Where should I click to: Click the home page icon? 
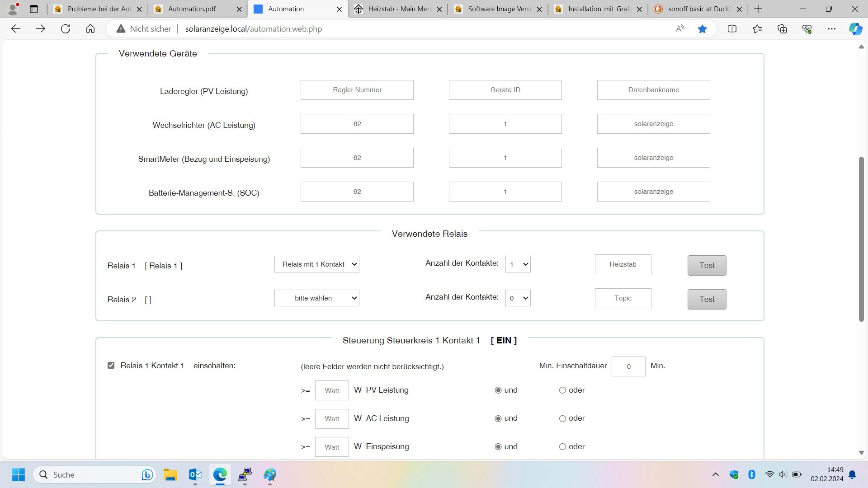90,29
